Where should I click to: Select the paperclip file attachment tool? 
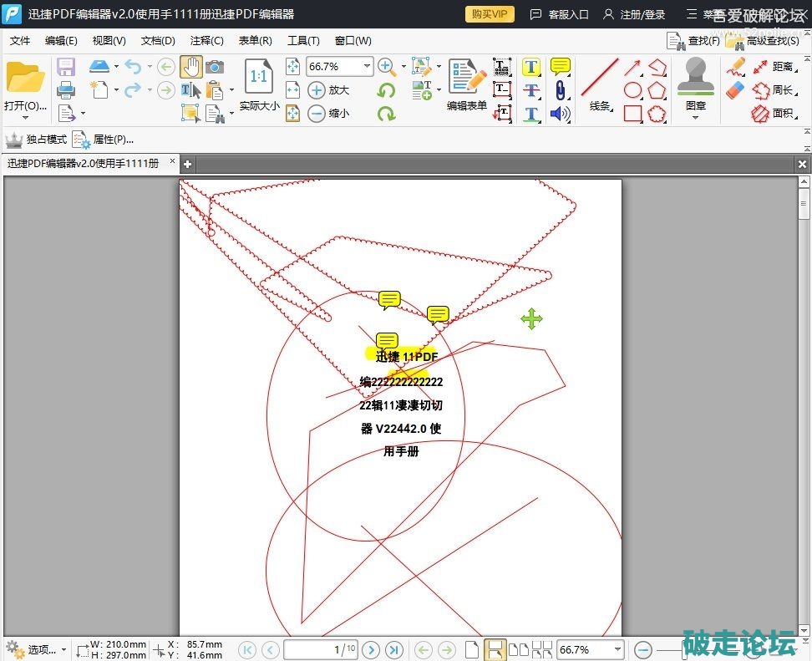point(560,90)
